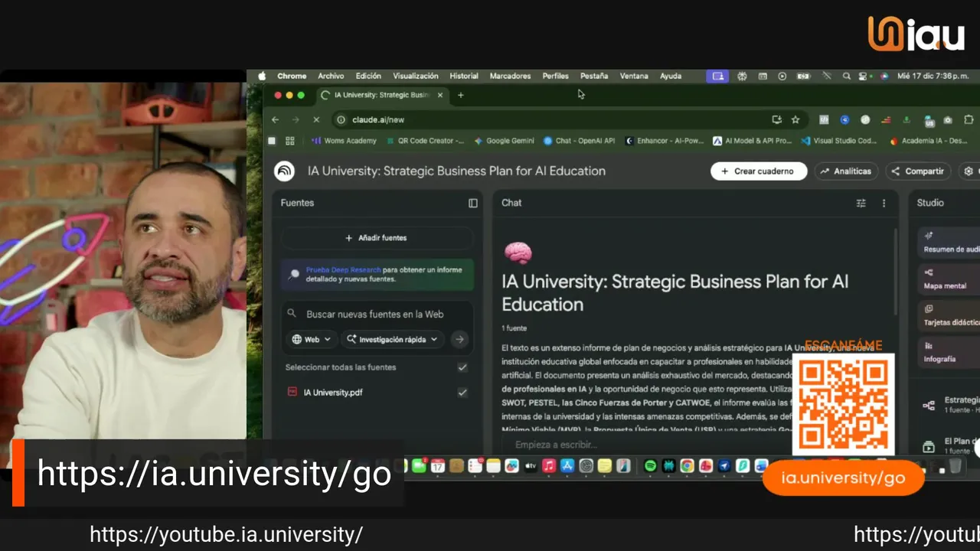Open the Google Gemini bookmark
The image size is (980, 551).
(x=504, y=141)
